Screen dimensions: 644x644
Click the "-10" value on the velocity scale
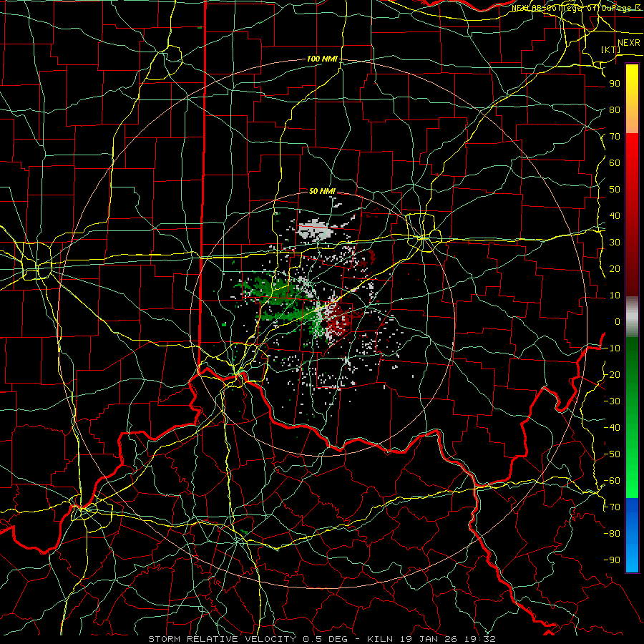pyautogui.click(x=612, y=348)
